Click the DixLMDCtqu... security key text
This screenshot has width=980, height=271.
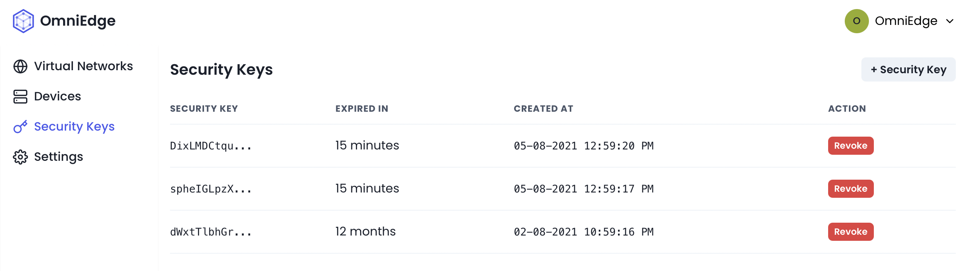[210, 146]
